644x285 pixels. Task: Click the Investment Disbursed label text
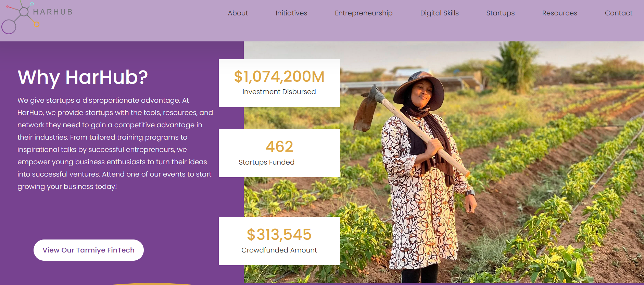279,92
